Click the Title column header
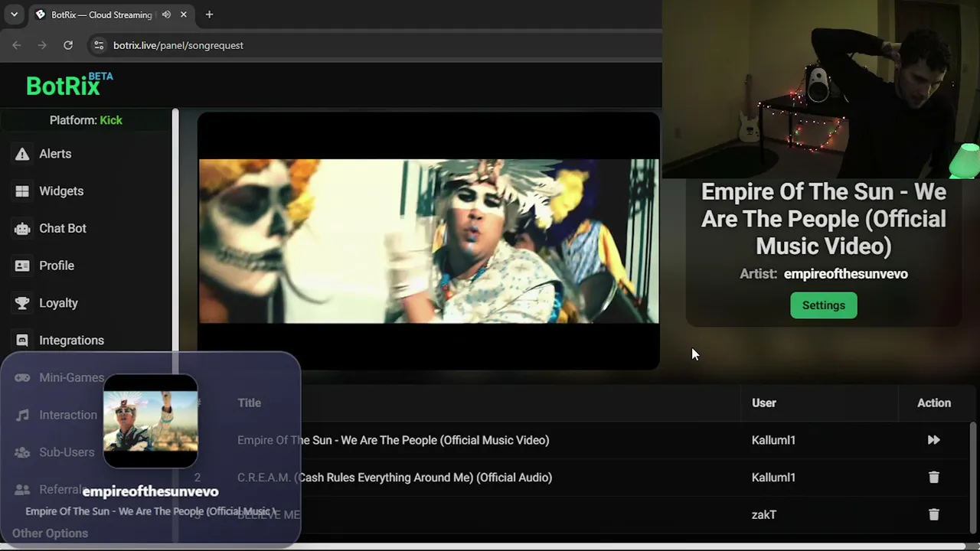The width and height of the screenshot is (980, 551). [x=249, y=403]
